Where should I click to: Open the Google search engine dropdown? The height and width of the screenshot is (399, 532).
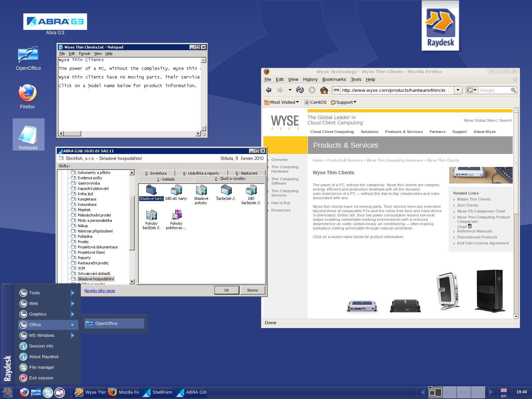point(472,90)
